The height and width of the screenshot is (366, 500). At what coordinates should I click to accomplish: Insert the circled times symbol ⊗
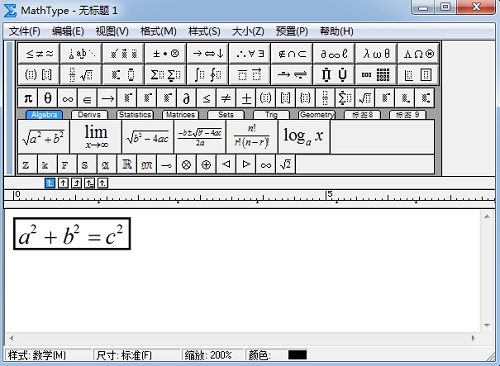point(186,164)
